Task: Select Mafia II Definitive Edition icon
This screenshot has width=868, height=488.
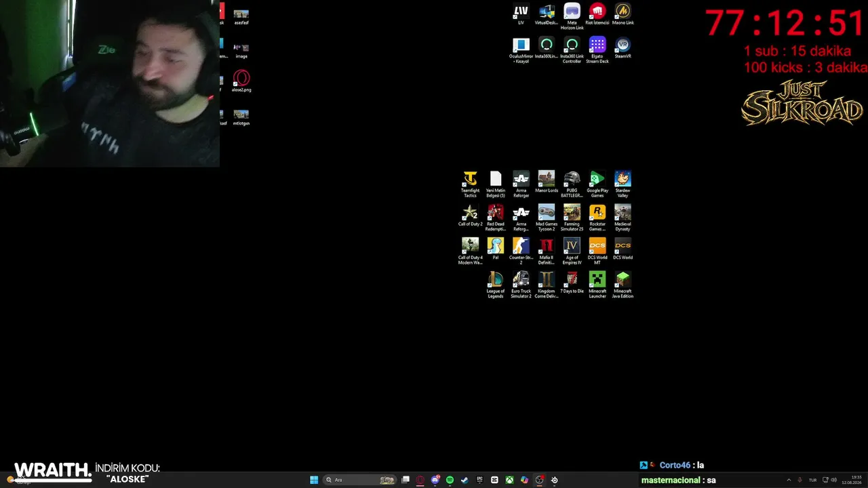Action: pyautogui.click(x=547, y=251)
